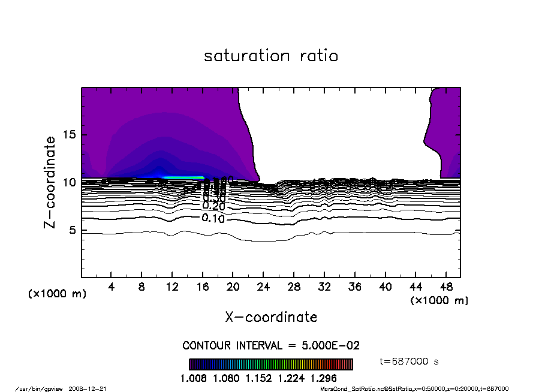Pick the red end of the colorbar
Screen dimensions: 542x392
pos(348,364)
